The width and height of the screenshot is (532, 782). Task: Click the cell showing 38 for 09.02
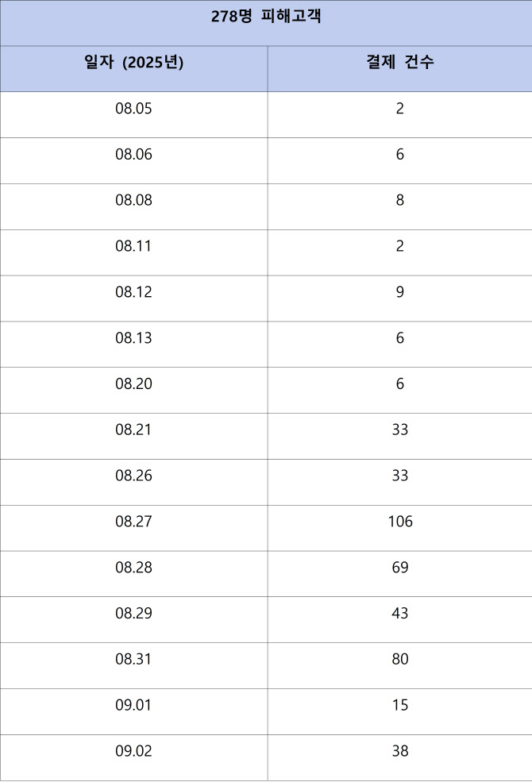pos(399,751)
